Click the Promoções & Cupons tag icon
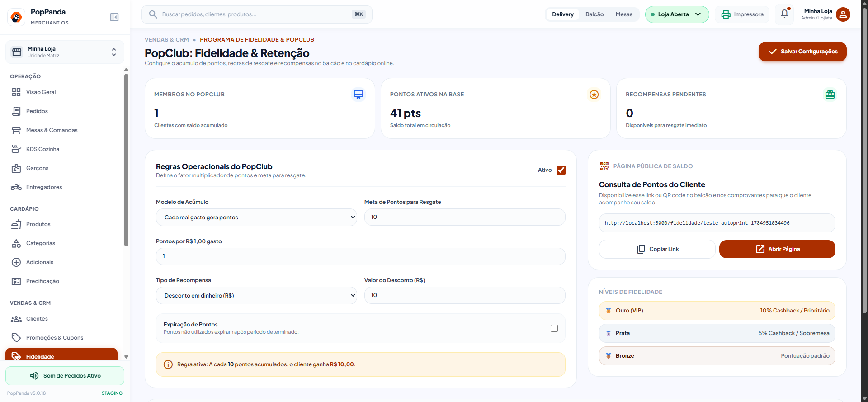This screenshot has height=402, width=868. 16,338
